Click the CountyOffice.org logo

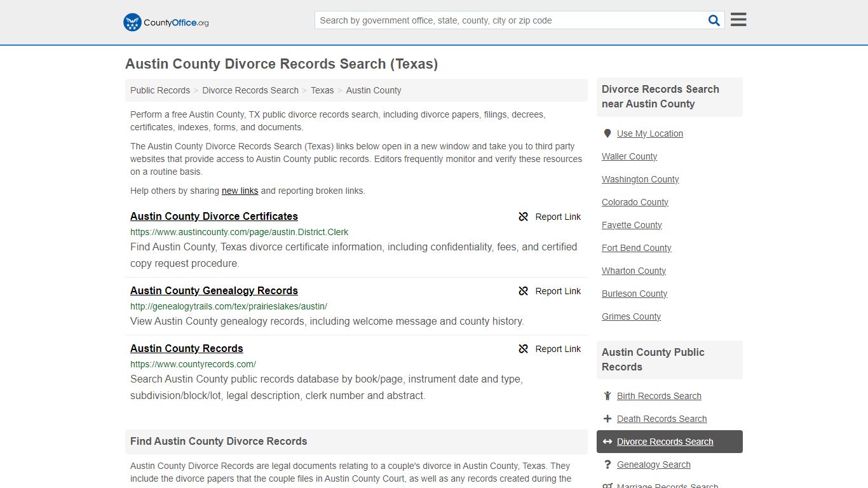coord(166,22)
